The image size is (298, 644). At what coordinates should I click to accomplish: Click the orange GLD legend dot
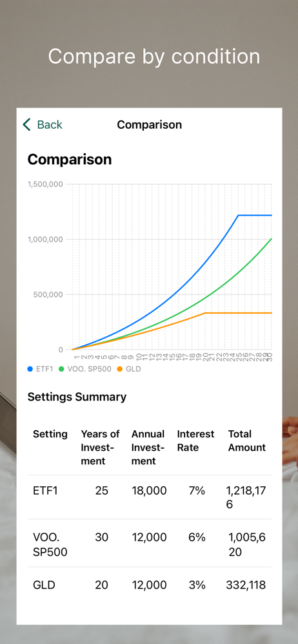120,369
